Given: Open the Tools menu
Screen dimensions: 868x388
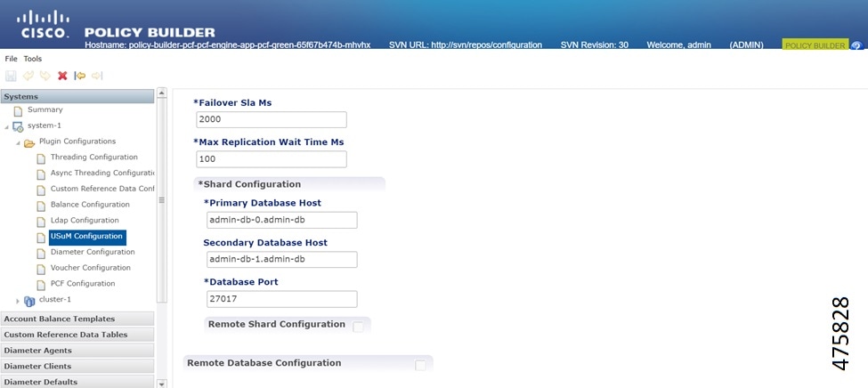Looking at the screenshot, I should click(33, 59).
